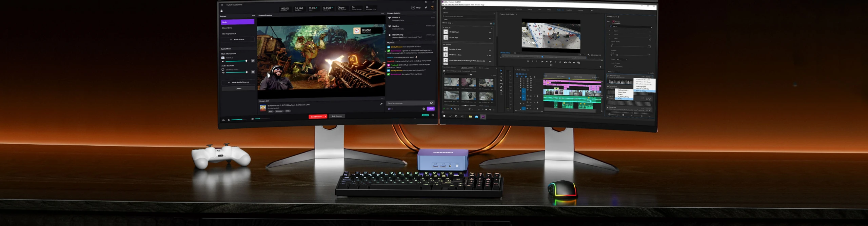This screenshot has height=226, width=868.
Task: Open Help in Twitch Studio
Action: point(416,7)
